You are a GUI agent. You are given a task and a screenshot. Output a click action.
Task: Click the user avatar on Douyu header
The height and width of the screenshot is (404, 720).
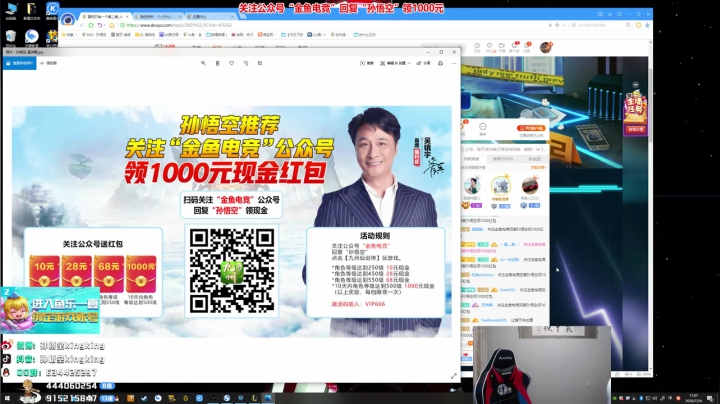click(x=546, y=47)
